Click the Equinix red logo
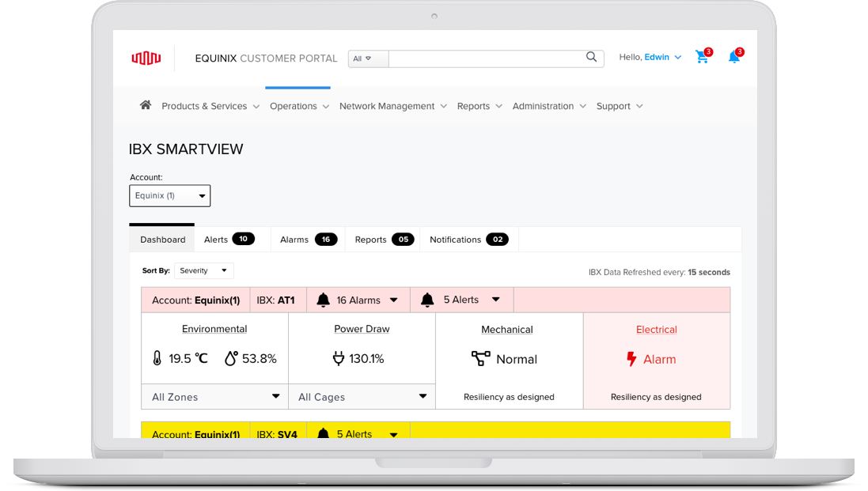This screenshot has width=868, height=491. pyautogui.click(x=146, y=58)
